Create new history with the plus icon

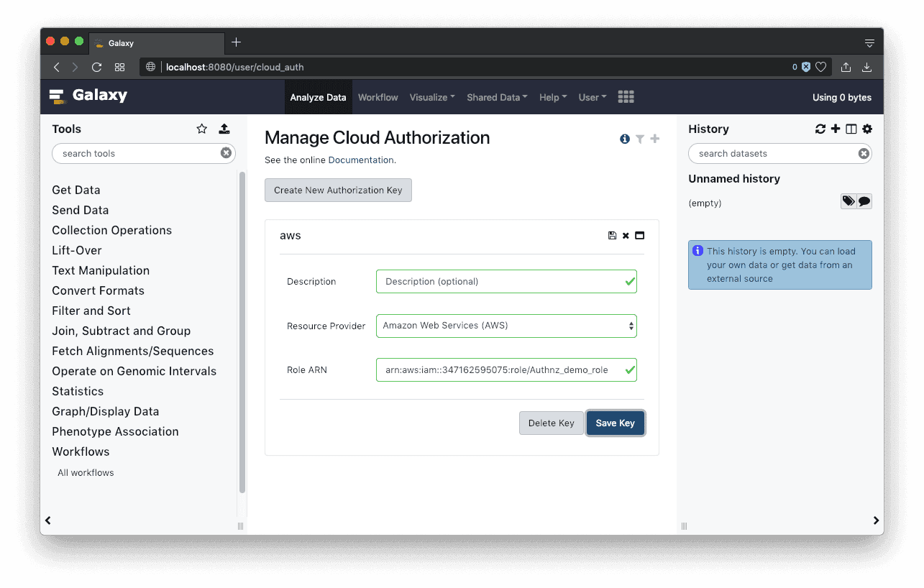pos(836,129)
